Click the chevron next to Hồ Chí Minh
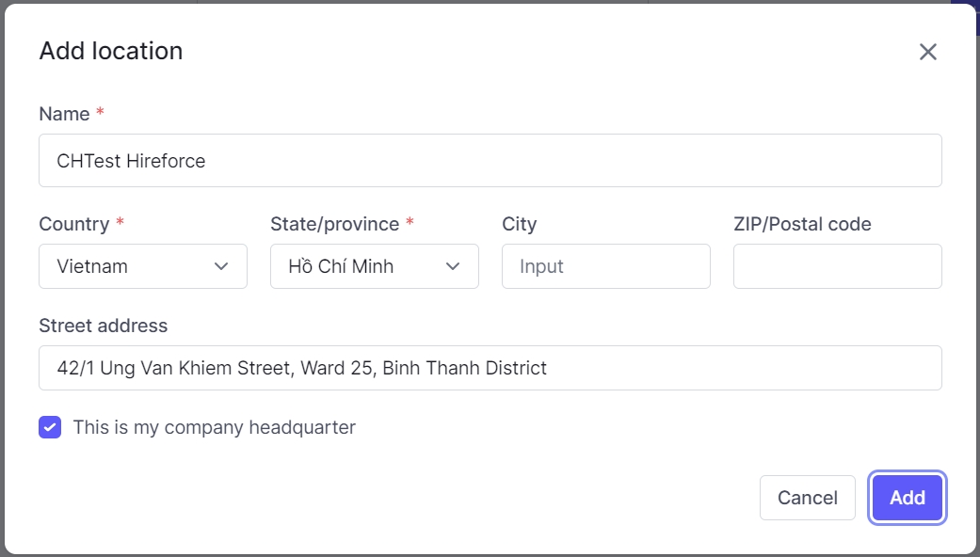Viewport: 980px width, 557px height. coord(453,266)
